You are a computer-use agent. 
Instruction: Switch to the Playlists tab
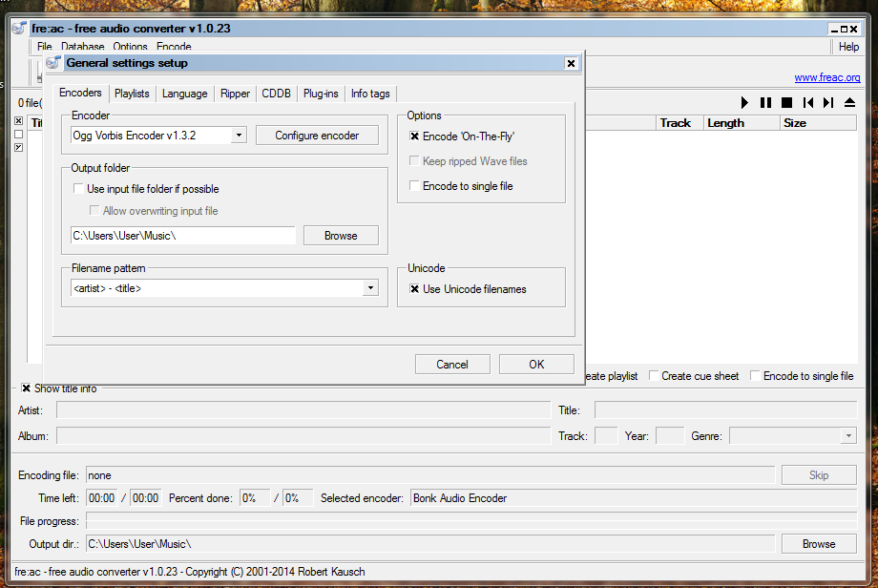(x=132, y=94)
